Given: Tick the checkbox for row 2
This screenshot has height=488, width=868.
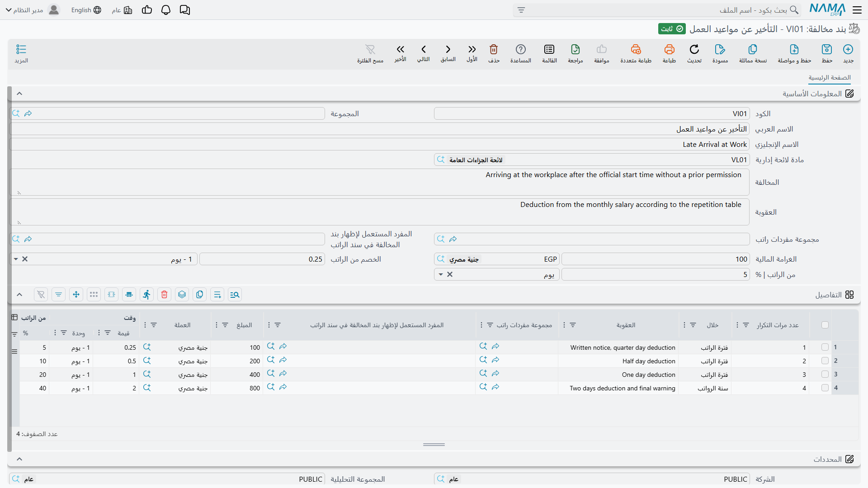Looking at the screenshot, I should tap(825, 361).
